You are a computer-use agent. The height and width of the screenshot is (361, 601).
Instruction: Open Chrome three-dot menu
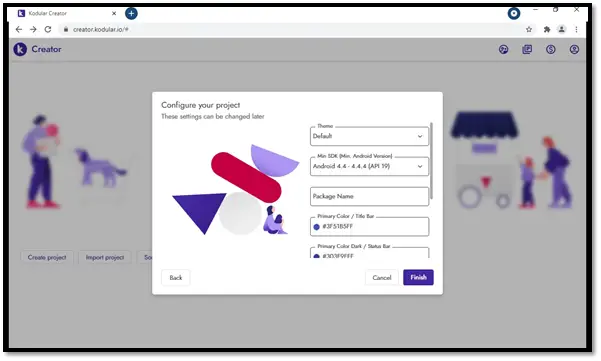point(576,29)
